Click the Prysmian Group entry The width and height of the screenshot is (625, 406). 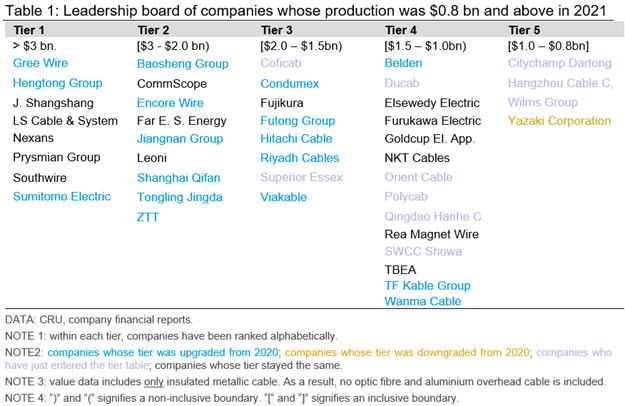coord(59,158)
